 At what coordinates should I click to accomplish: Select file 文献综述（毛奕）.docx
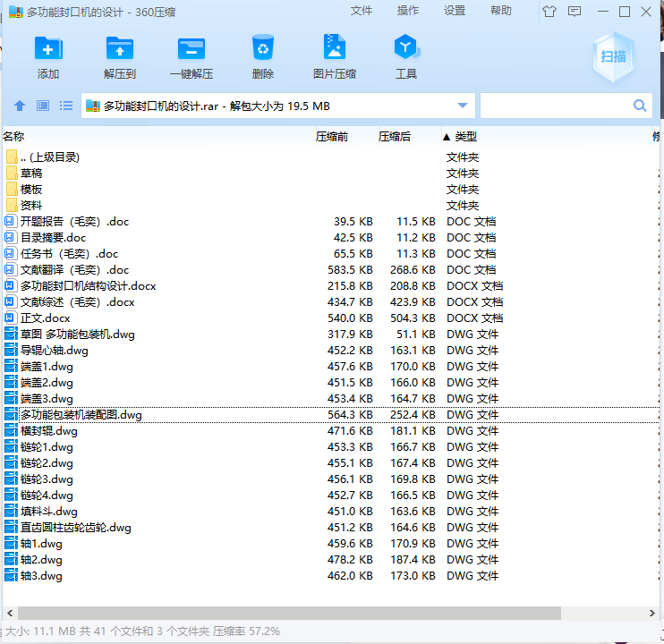click(331, 301)
